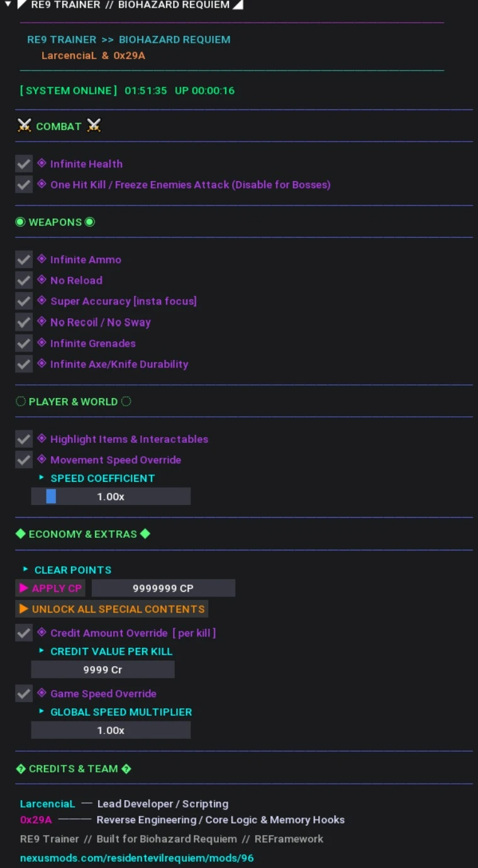Click the green diamond before ECONOMY & EXTRAS
478x868 pixels.
(x=20, y=534)
